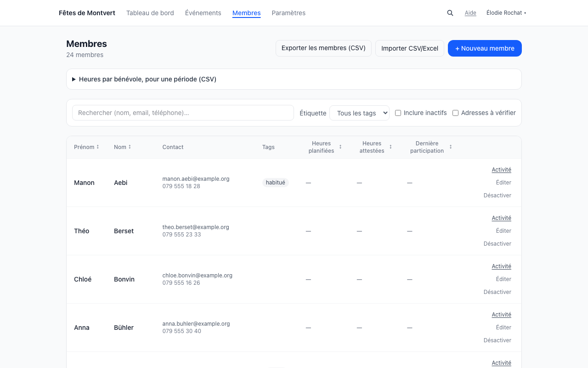Select email theo.berset@example.org

point(196,227)
